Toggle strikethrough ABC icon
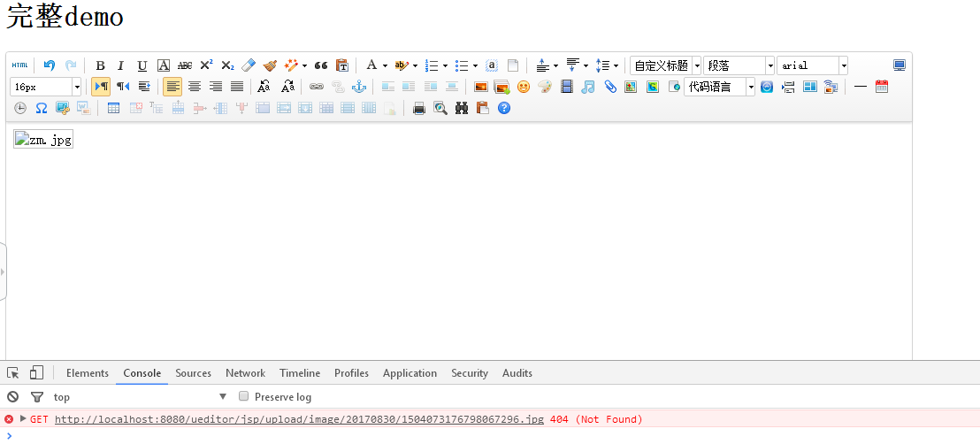Screen dimensions: 980x444 click(x=185, y=65)
